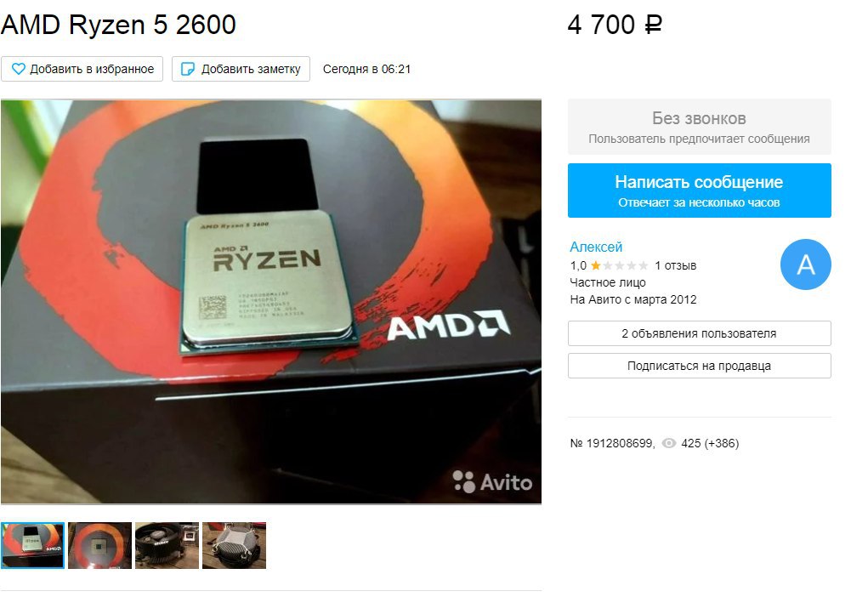Open the 1 отзыв reviews link
This screenshot has height=597, width=868.
[x=675, y=266]
